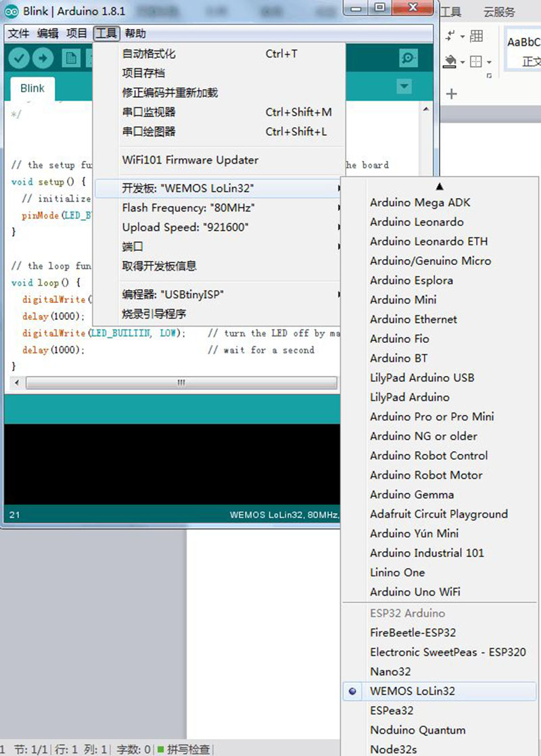Click the up arrow atop the board list
Viewport: 541px width, 756px height.
[440, 186]
